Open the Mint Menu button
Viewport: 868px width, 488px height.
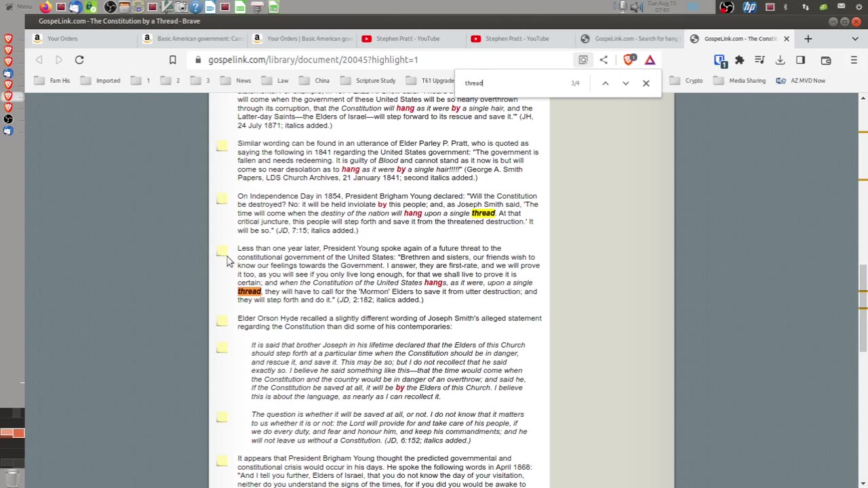18,7
